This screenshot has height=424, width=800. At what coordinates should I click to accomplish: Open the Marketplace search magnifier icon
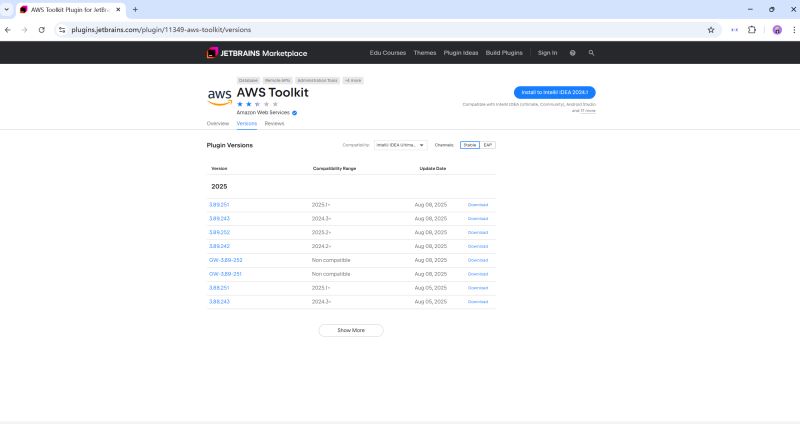tap(591, 53)
